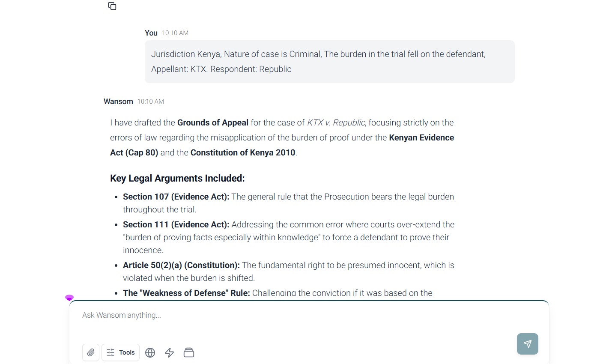Copy the previous message with copy icon
The image size is (609, 364).
112,6
